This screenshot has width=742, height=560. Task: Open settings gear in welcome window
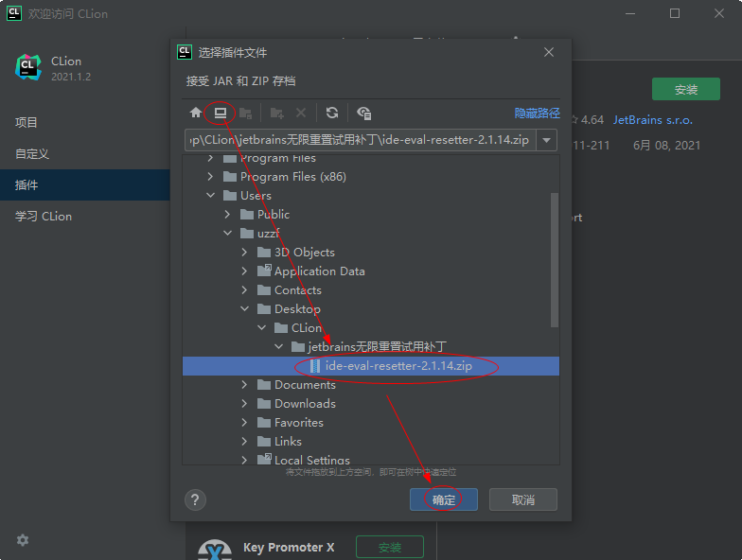coord(23,540)
